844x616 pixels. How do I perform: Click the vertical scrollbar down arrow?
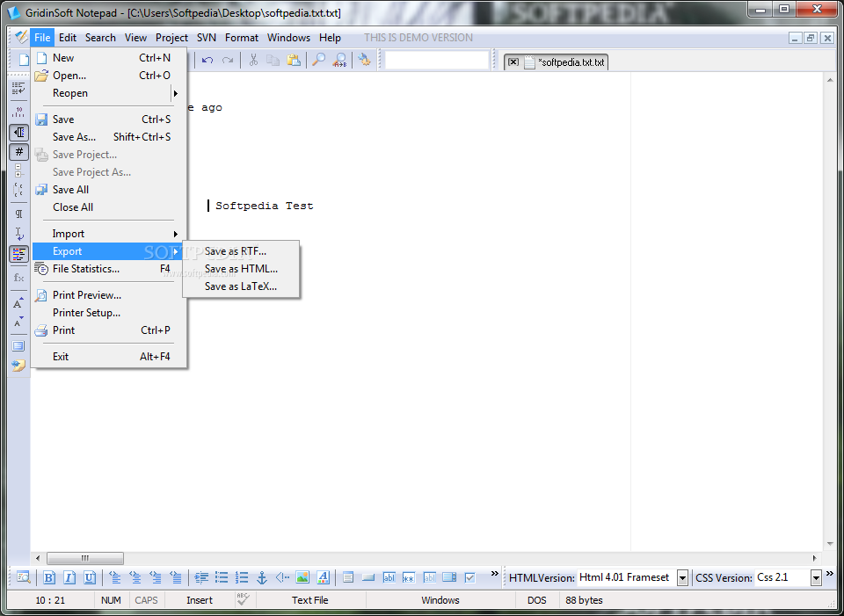[x=829, y=544]
